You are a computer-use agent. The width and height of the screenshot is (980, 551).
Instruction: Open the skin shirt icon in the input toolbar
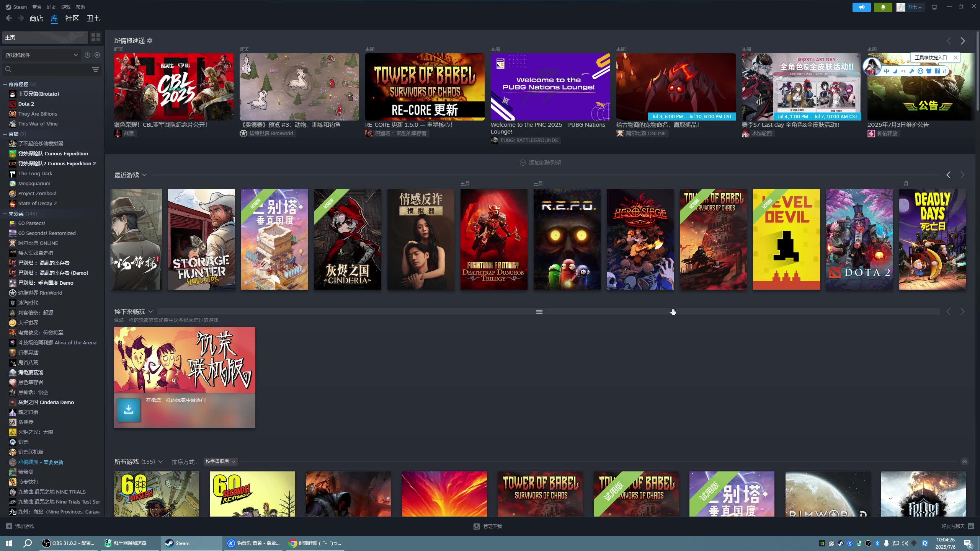pos(929,71)
